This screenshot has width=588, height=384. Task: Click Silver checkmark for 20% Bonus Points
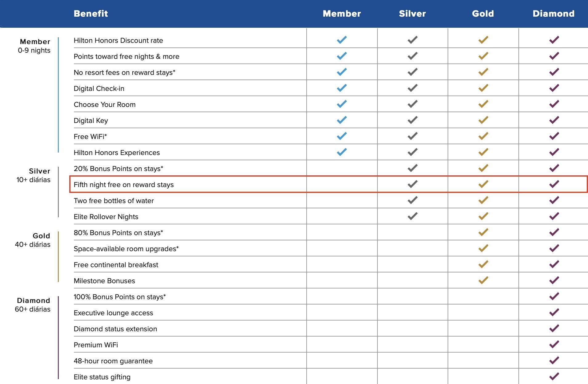point(413,168)
